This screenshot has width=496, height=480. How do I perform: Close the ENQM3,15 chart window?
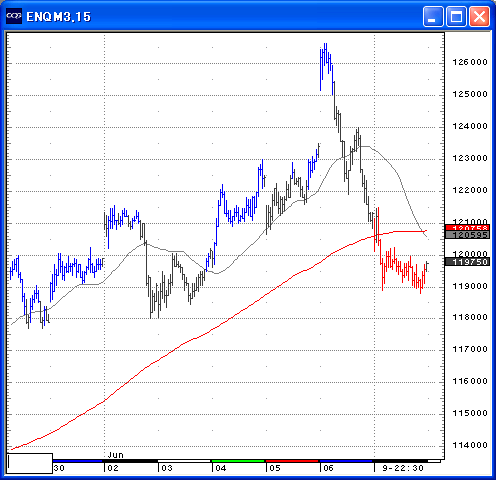click(x=479, y=16)
